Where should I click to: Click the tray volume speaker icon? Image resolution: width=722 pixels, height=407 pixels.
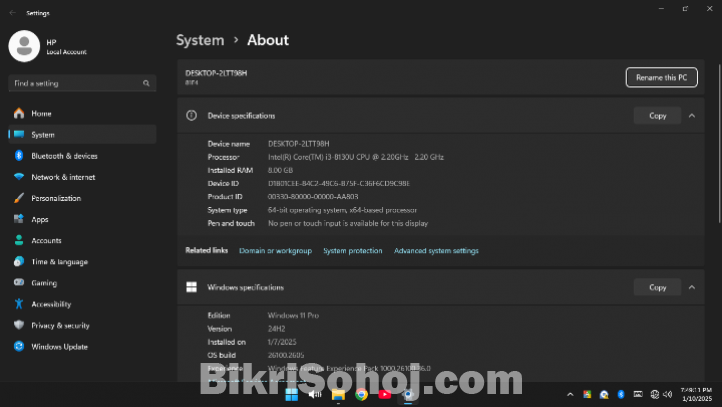[x=668, y=394]
